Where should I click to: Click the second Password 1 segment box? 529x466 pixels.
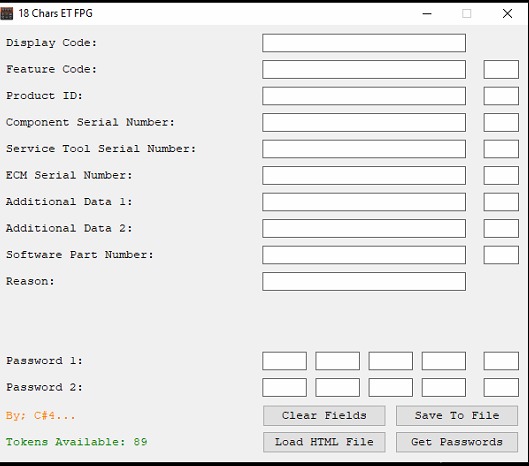(x=337, y=361)
